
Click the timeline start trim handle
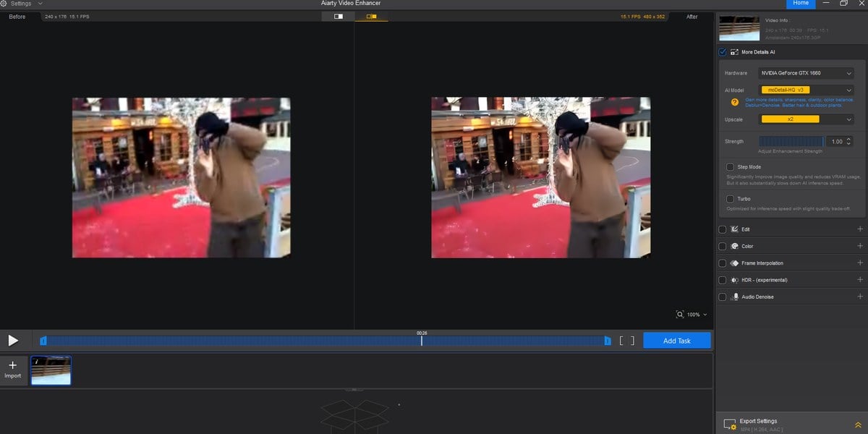(43, 341)
